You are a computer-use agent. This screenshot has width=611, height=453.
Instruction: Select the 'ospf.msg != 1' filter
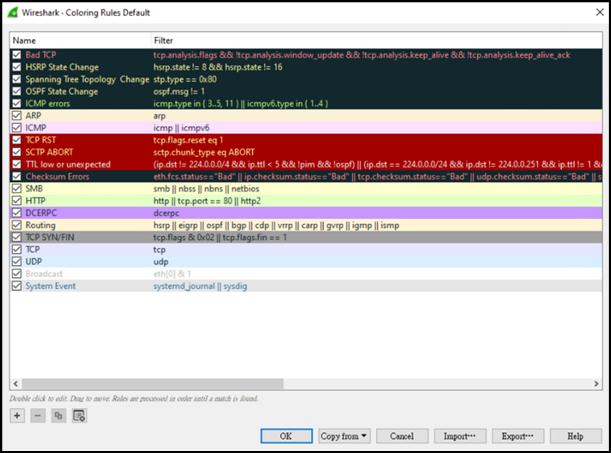coord(179,91)
